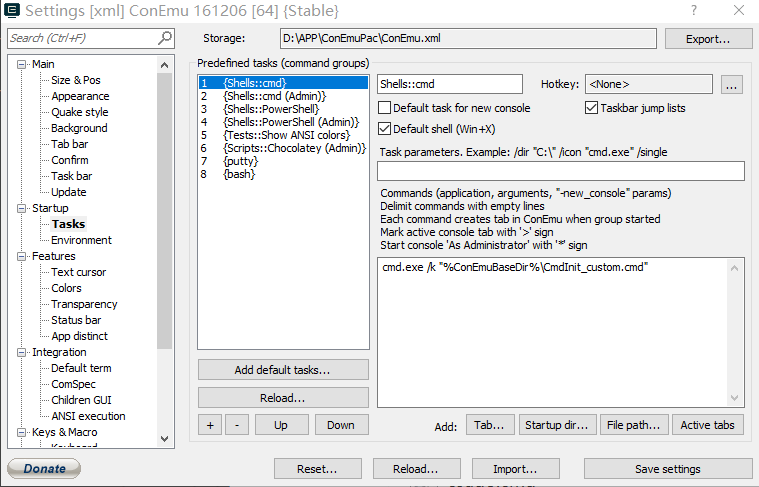The image size is (759, 487).
Task: Uncheck Taskbar jump lists
Action: pos(591,107)
